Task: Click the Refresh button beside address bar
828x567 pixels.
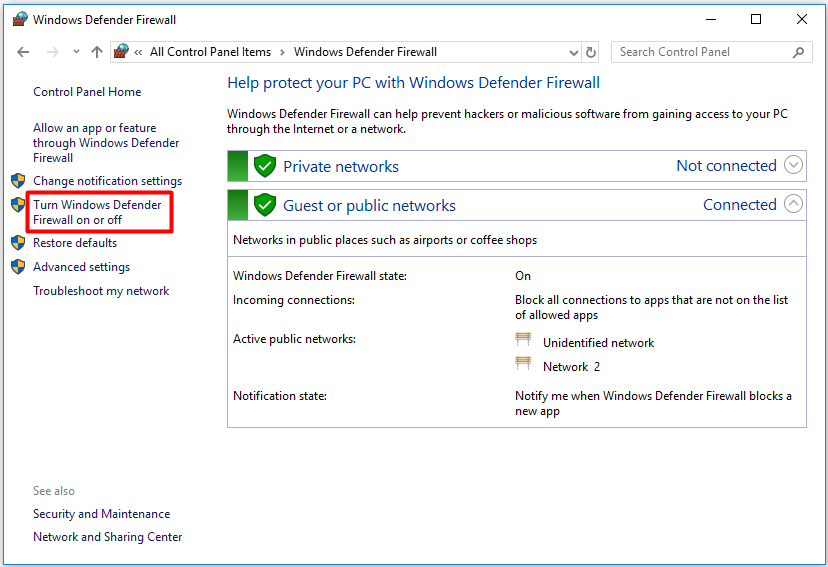Action: point(591,52)
